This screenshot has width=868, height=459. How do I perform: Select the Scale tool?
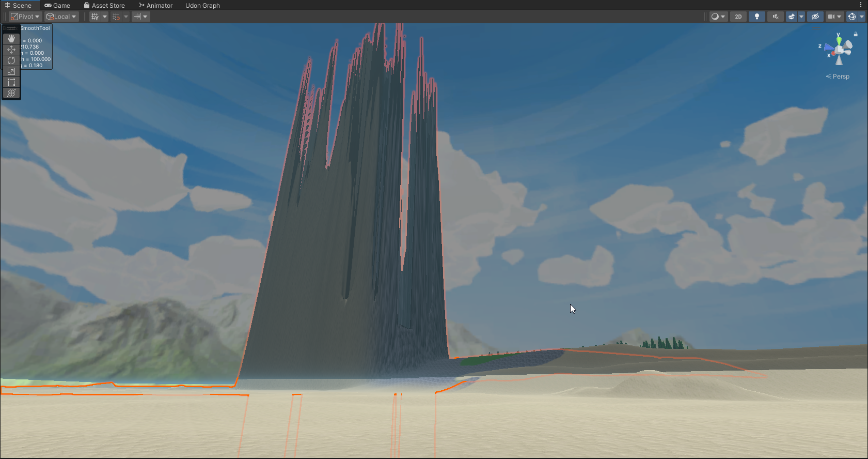click(x=11, y=71)
